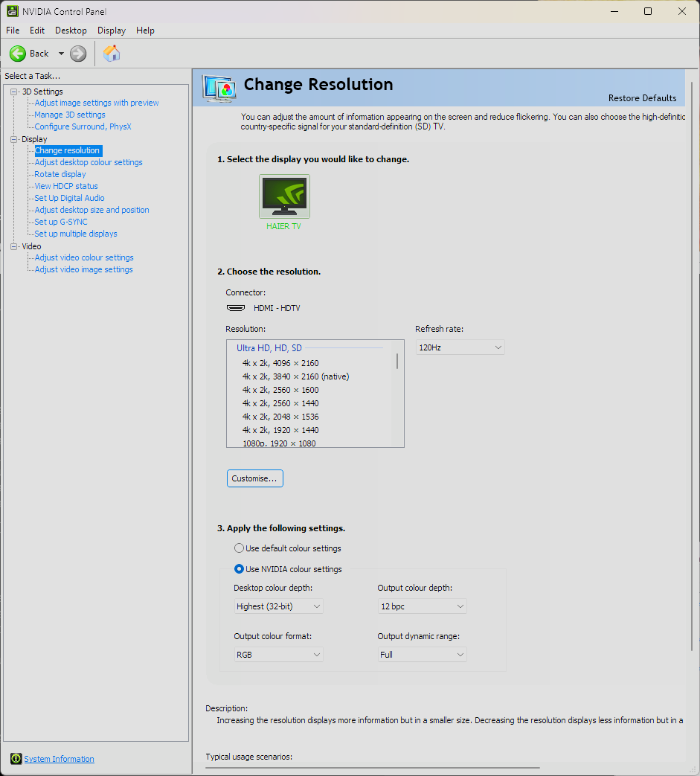Open the Edit menu

pos(37,31)
